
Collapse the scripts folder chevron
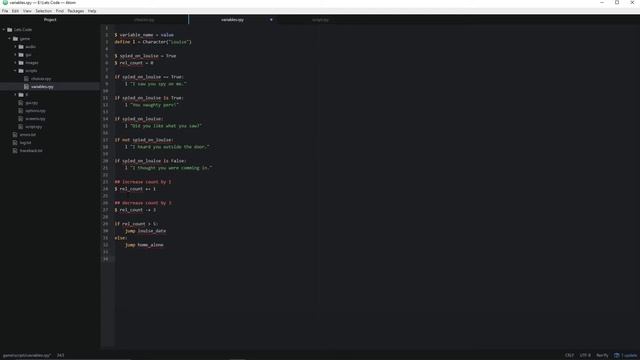16,71
